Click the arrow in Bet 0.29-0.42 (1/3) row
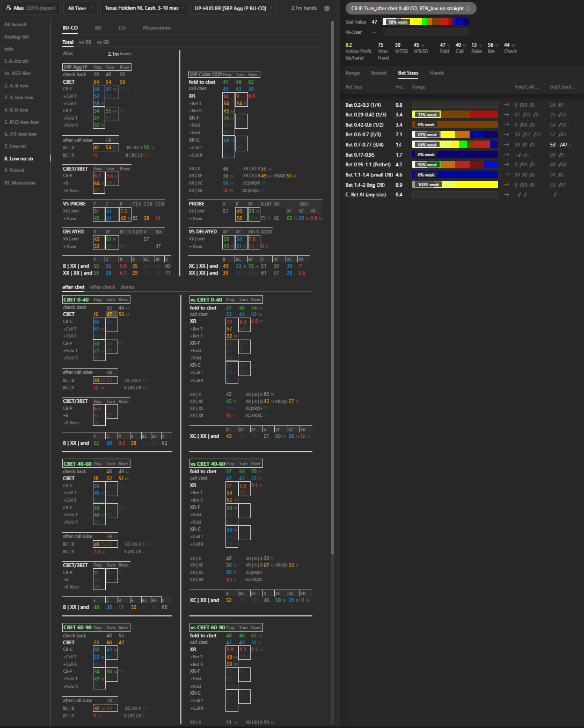Viewport: 584px width, 728px height. tap(506, 114)
